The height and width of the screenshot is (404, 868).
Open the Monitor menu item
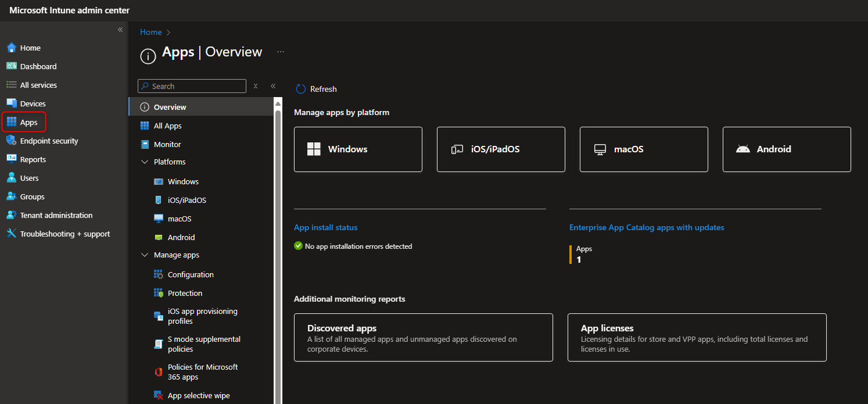click(167, 144)
